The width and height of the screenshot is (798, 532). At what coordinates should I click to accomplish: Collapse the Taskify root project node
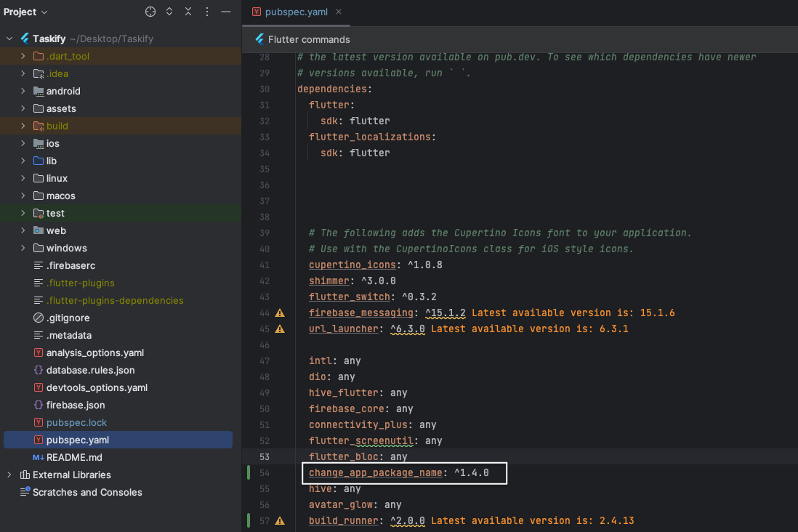point(9,39)
